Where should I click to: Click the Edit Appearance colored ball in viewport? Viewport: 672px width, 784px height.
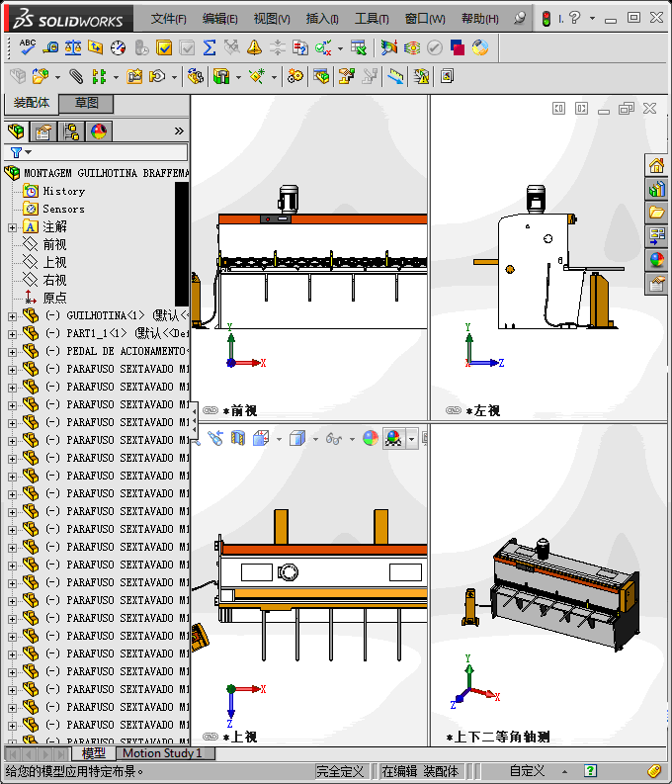click(371, 439)
